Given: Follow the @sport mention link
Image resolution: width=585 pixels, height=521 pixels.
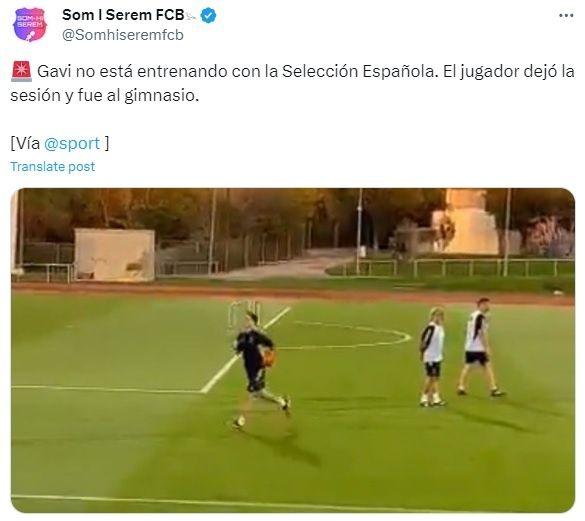Looking at the screenshot, I should (72, 143).
